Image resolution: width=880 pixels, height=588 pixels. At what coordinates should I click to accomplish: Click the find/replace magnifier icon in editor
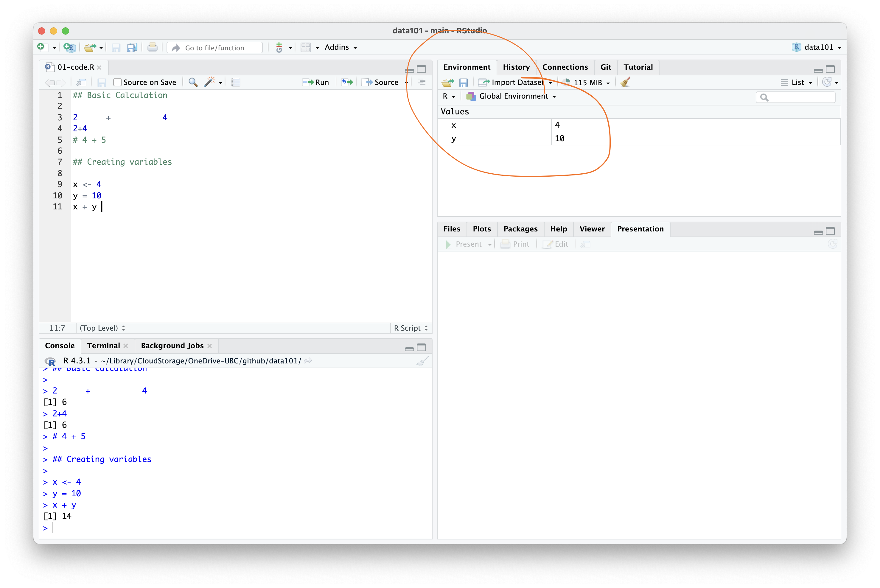[193, 82]
